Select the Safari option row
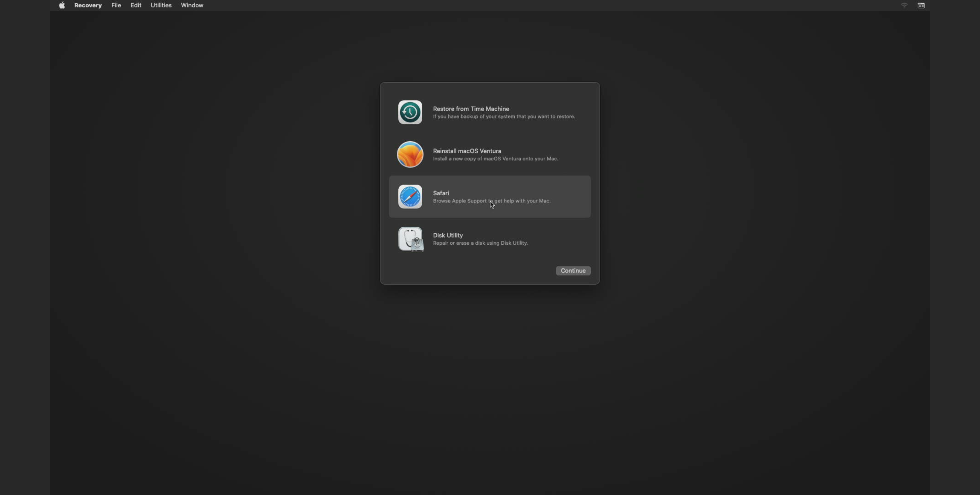The image size is (980, 495). pyautogui.click(x=490, y=197)
